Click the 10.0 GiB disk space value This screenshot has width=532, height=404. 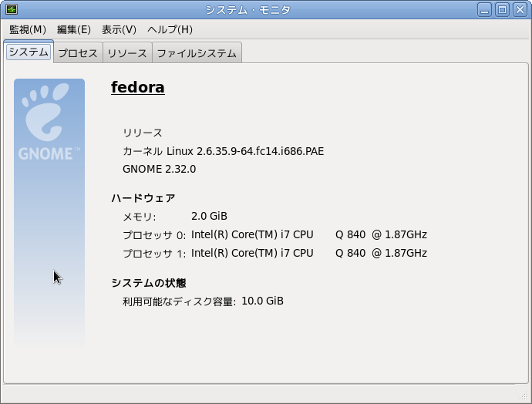tap(262, 301)
